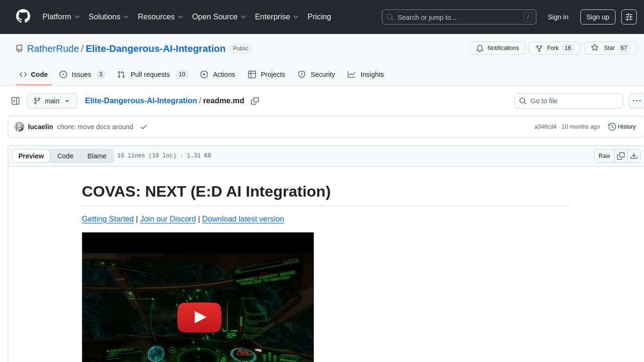Switch to the Projects tab
The height and width of the screenshot is (362, 644).
267,74
